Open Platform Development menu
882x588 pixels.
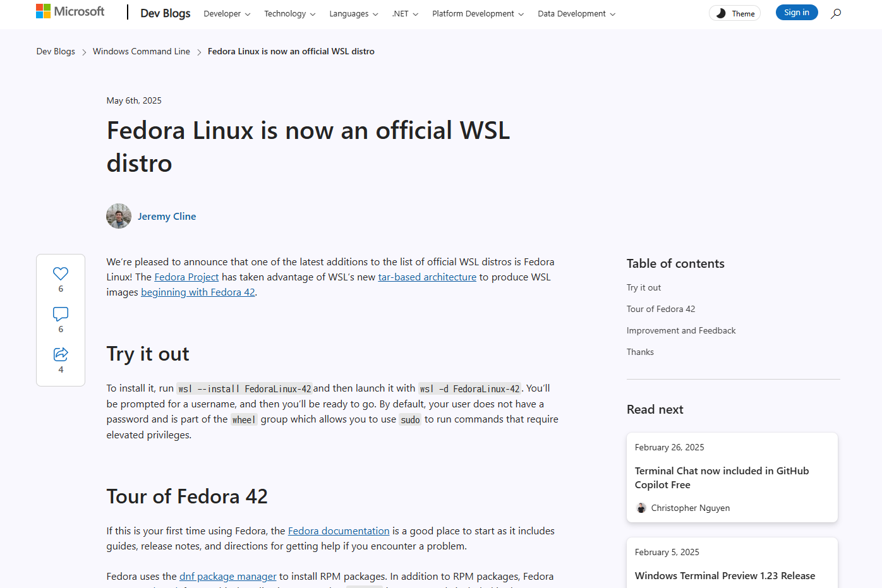click(478, 14)
